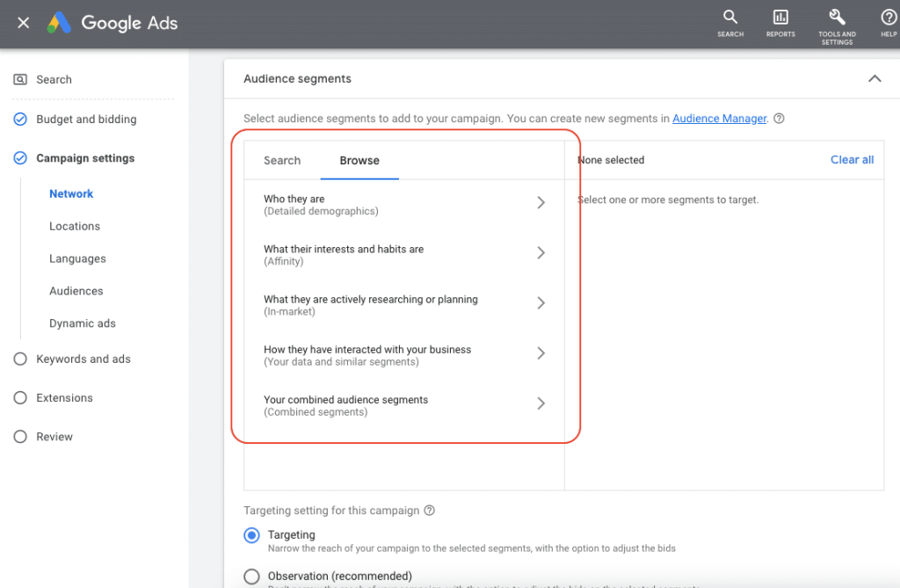The image size is (900, 588).
Task: Collapse the Audience segments section
Action: pos(875,79)
